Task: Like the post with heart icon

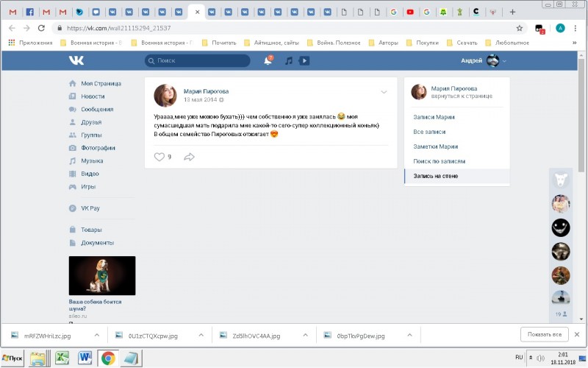Action: (x=159, y=157)
